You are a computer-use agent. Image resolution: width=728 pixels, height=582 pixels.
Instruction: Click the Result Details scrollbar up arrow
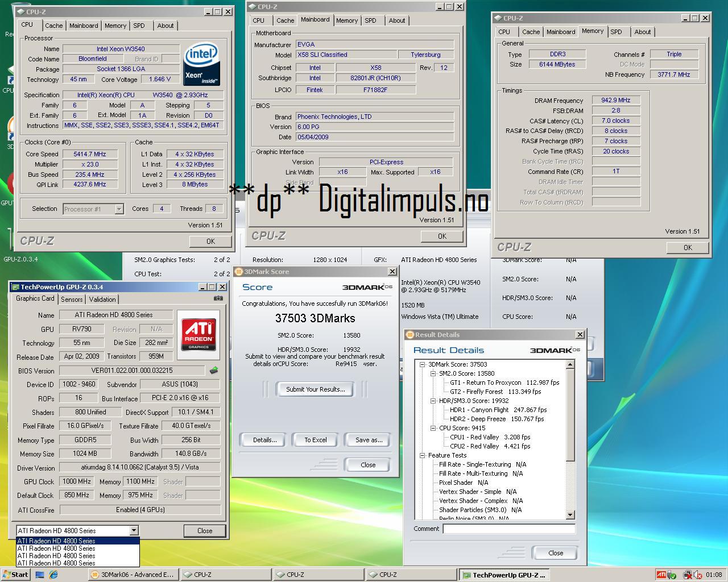570,365
